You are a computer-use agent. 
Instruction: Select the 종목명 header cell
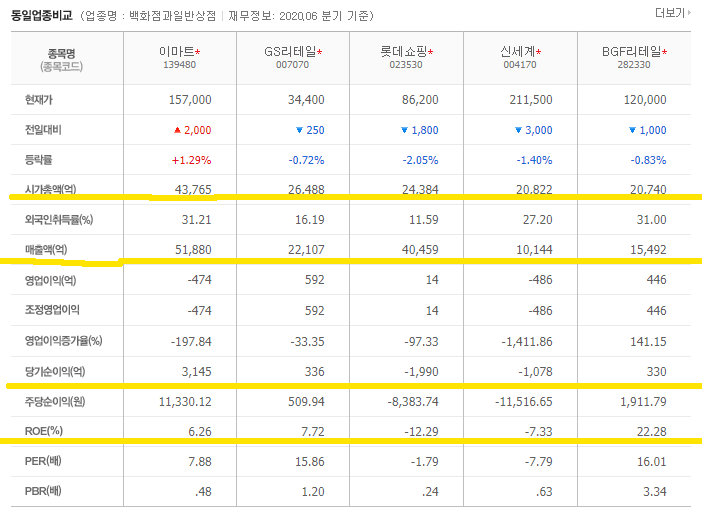coord(67,59)
